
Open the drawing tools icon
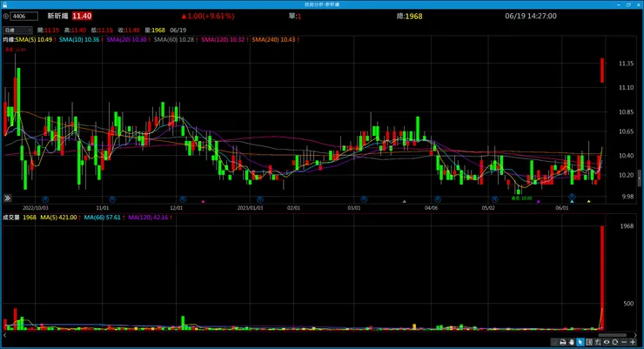598,342
